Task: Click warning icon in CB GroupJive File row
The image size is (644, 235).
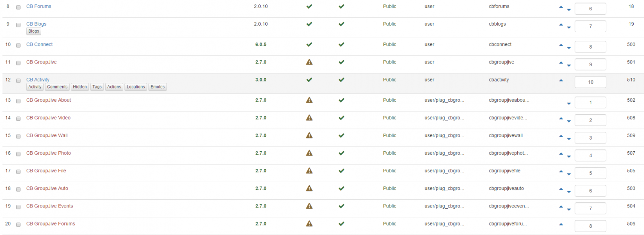Action: [309, 171]
